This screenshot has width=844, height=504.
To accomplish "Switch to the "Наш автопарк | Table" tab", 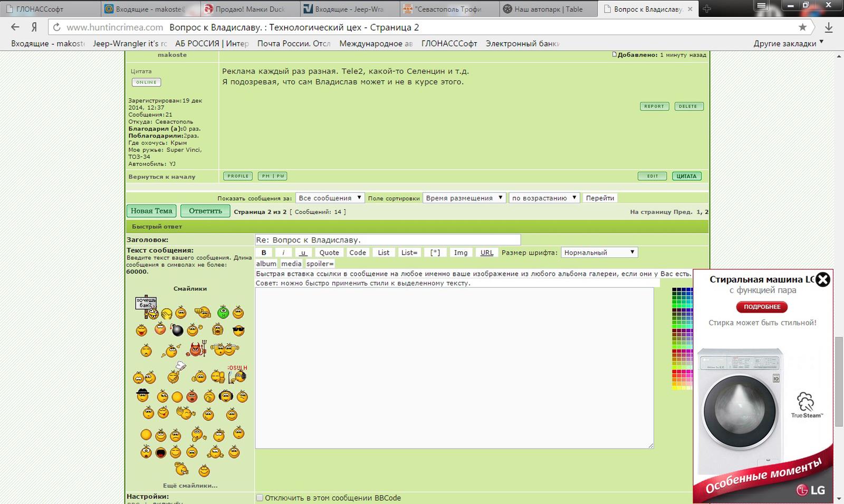I will pyautogui.click(x=548, y=9).
